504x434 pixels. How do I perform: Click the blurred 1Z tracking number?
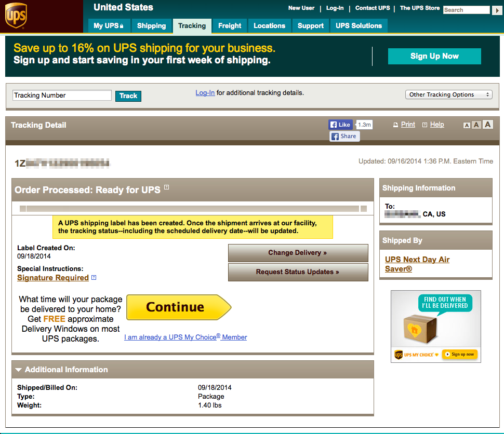coord(62,163)
